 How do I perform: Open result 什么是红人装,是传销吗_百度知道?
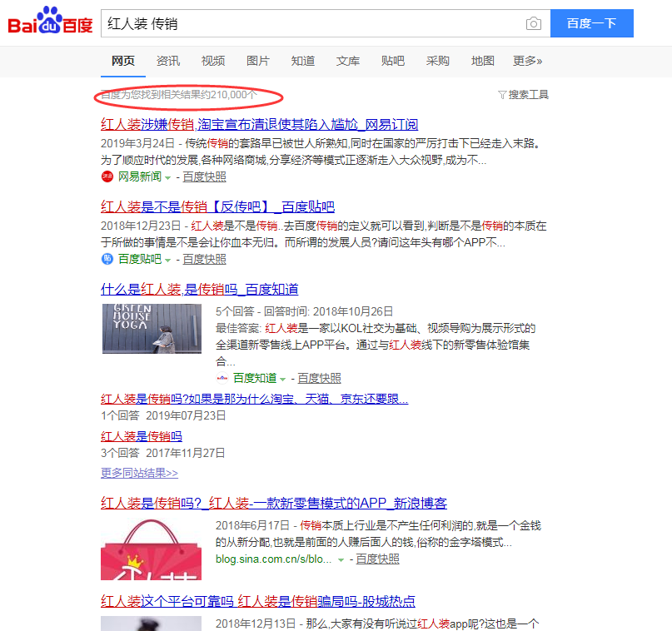click(199, 289)
